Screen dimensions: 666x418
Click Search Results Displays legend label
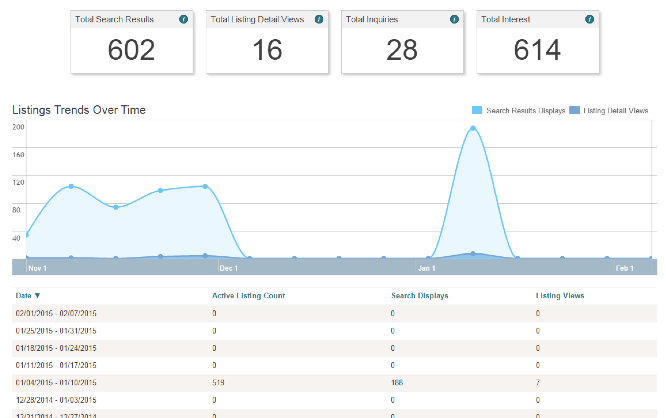(525, 110)
